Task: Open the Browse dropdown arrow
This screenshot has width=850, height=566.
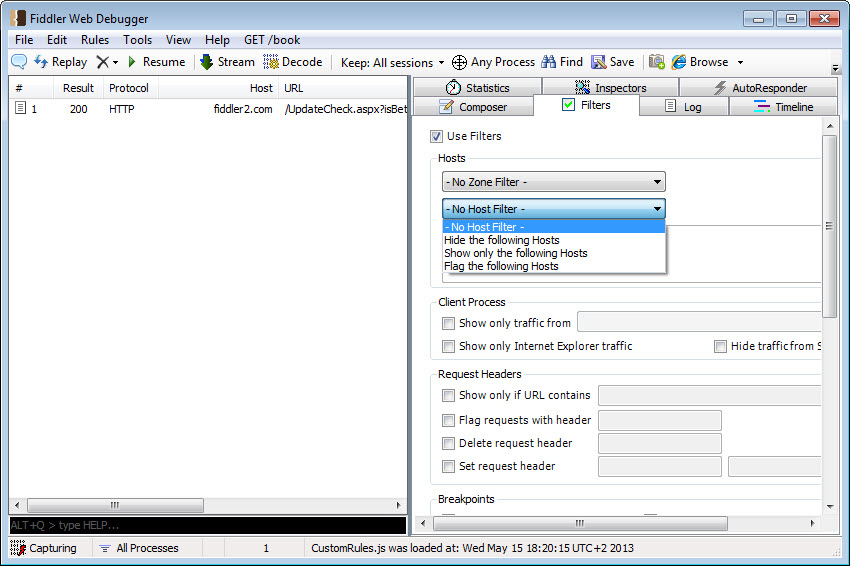Action: point(740,62)
